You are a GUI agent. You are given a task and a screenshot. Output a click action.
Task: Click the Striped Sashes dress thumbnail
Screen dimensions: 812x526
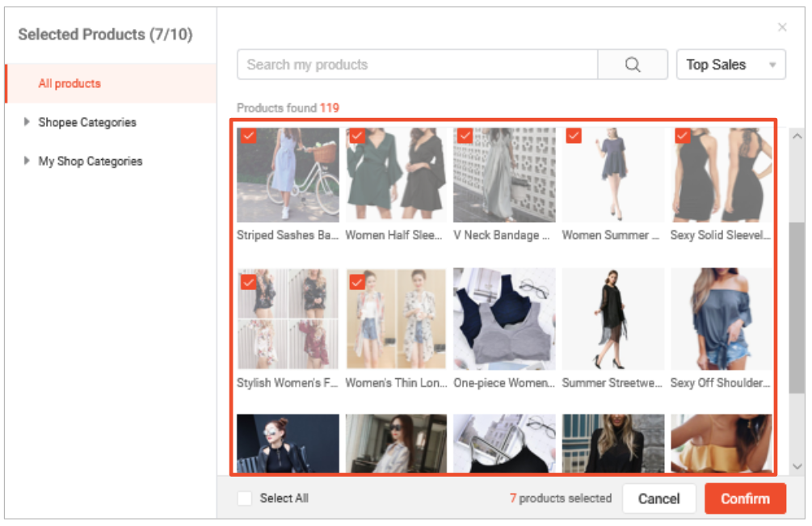[x=288, y=175]
